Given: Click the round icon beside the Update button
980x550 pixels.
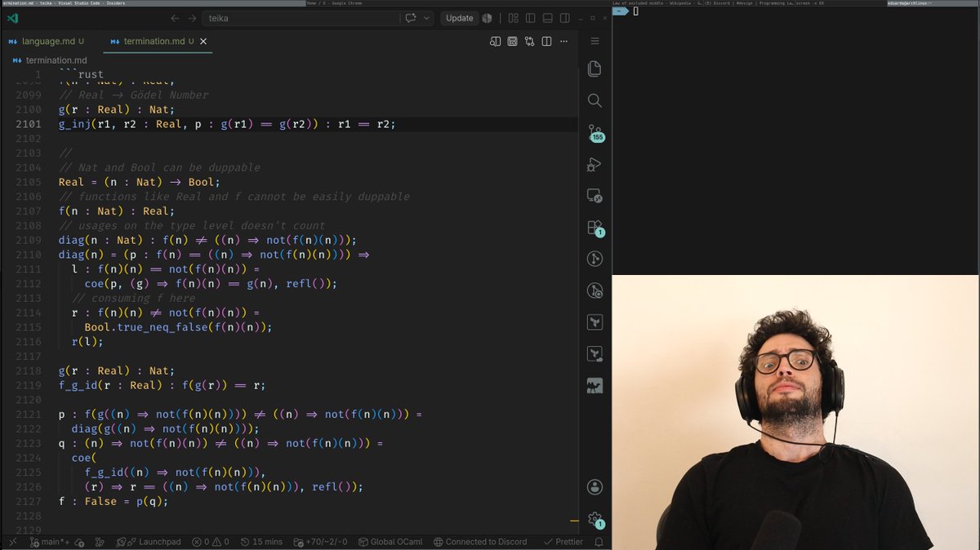Looking at the screenshot, I should (488, 18).
